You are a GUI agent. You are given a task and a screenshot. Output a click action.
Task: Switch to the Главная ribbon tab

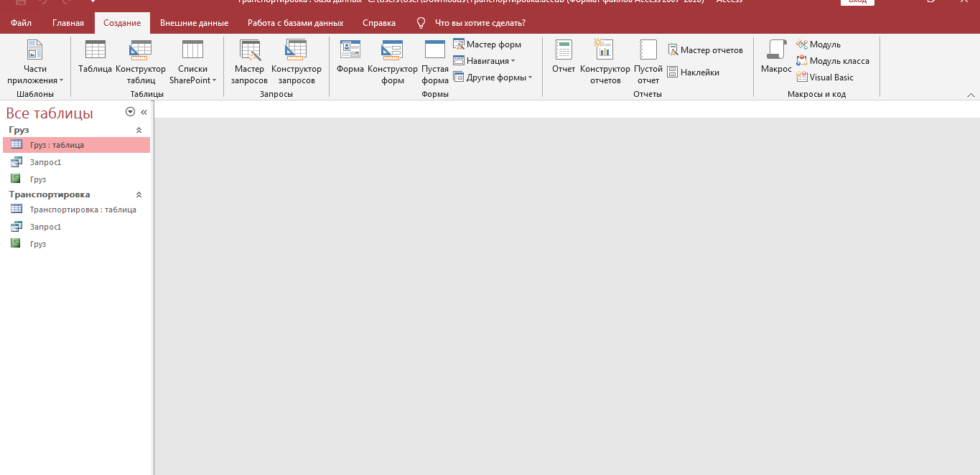click(68, 23)
